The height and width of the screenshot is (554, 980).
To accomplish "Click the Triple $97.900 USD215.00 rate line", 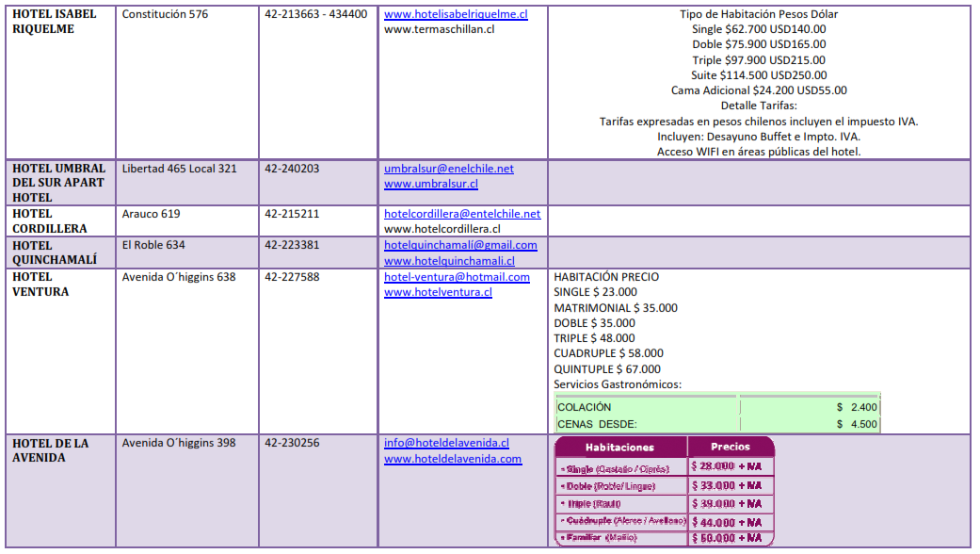I will 759,60.
